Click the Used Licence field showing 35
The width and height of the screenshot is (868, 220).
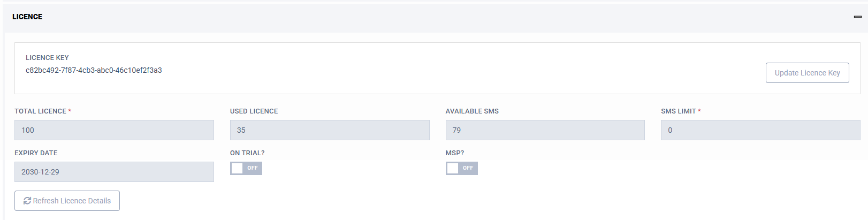pos(330,130)
